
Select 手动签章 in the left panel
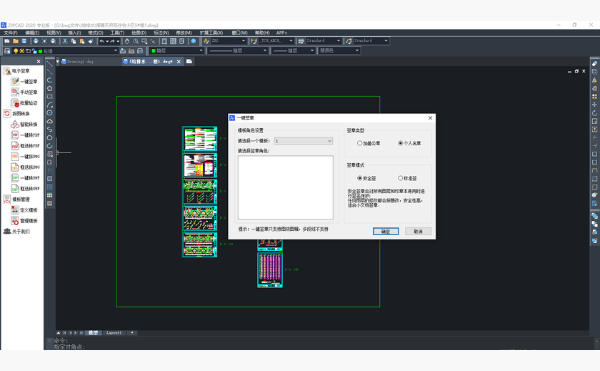[25, 92]
